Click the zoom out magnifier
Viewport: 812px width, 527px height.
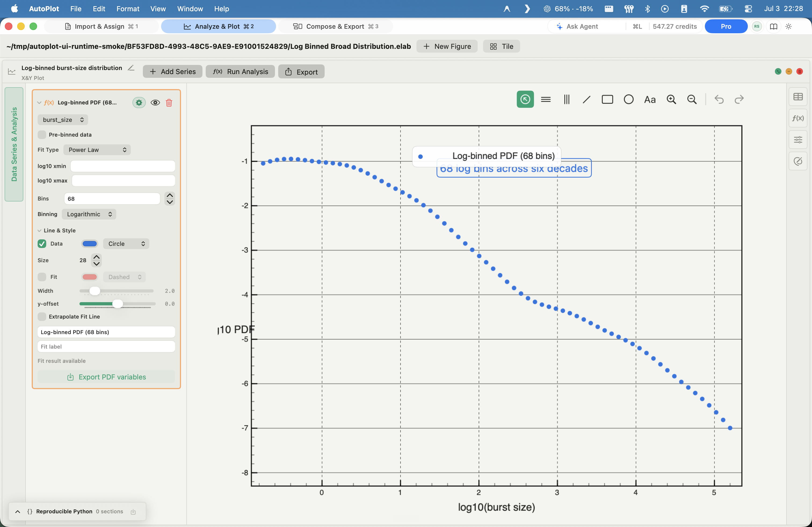[691, 99]
